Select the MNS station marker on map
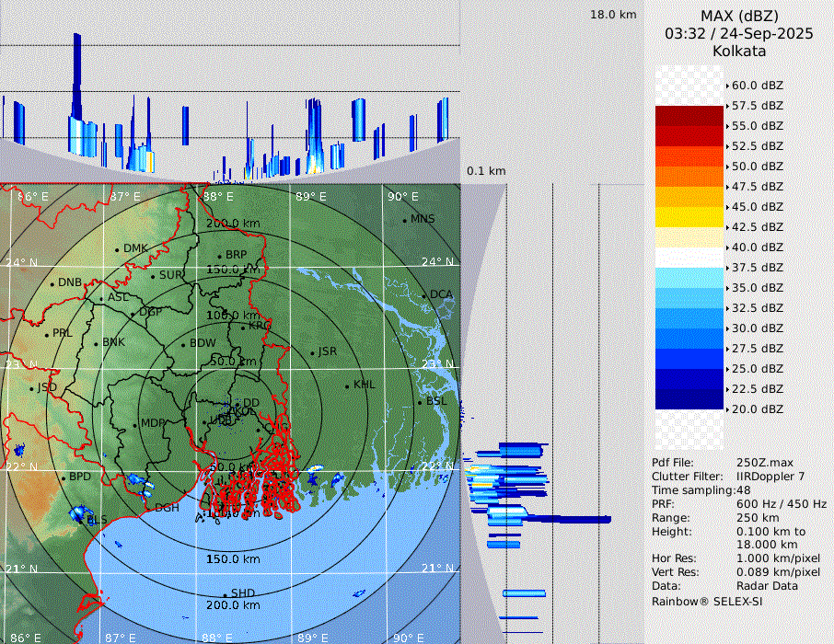Image resolution: width=834 pixels, height=644 pixels. pyautogui.click(x=404, y=220)
